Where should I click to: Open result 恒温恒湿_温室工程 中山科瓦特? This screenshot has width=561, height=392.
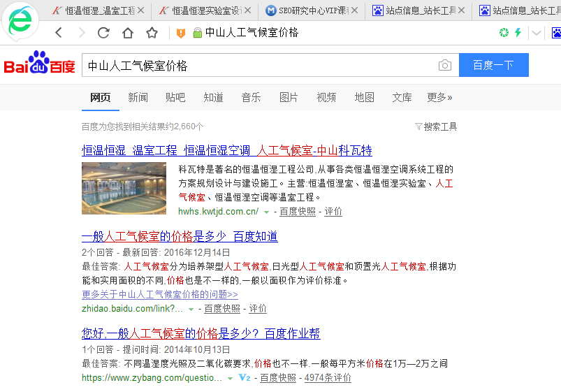pyautogui.click(x=227, y=150)
